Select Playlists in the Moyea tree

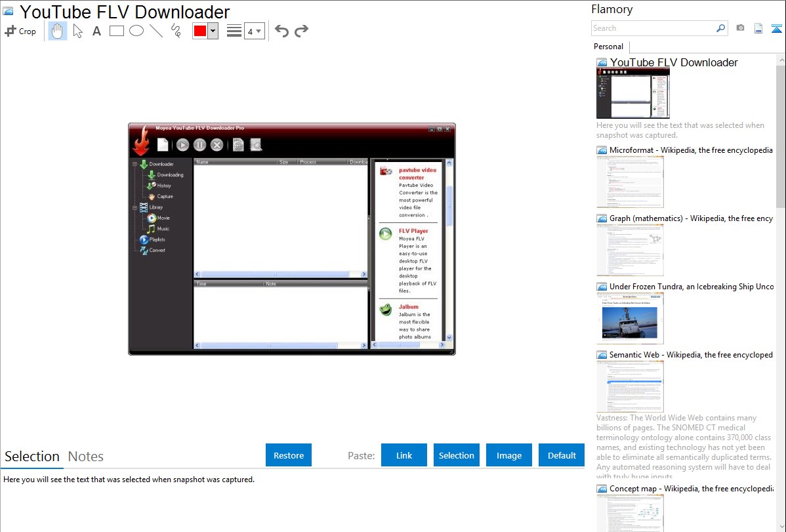click(157, 239)
